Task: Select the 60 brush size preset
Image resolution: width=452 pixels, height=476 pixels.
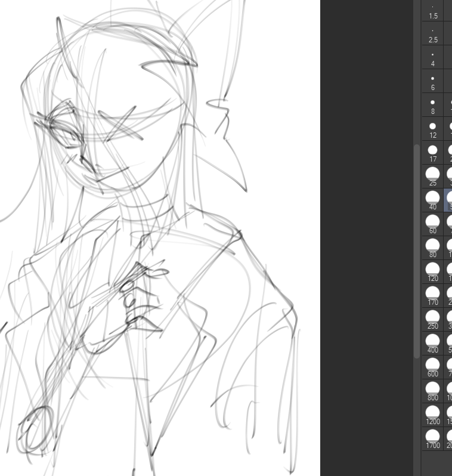Action: (432, 224)
